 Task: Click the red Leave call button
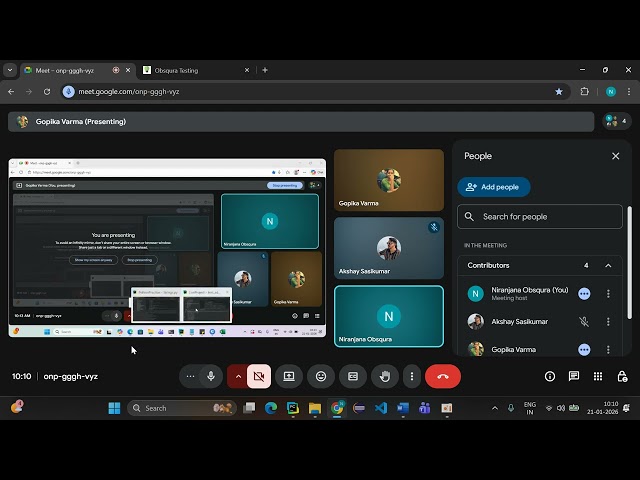click(442, 376)
